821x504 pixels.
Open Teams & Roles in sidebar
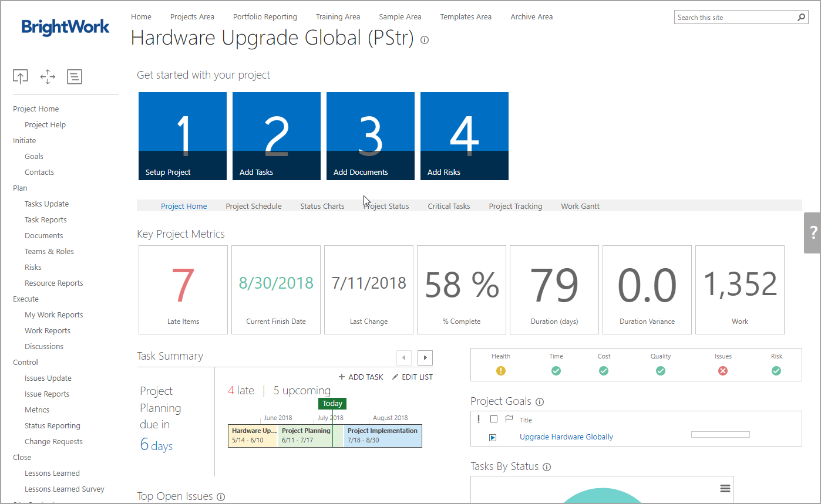(49, 252)
